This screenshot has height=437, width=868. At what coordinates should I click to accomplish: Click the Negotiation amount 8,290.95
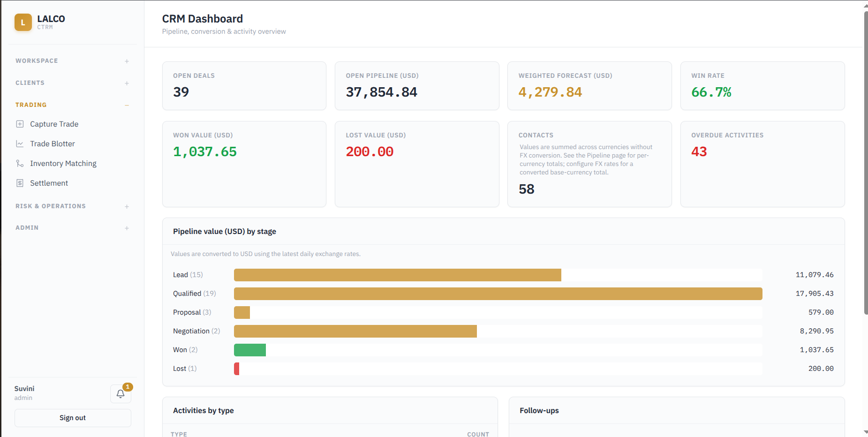[x=817, y=331]
